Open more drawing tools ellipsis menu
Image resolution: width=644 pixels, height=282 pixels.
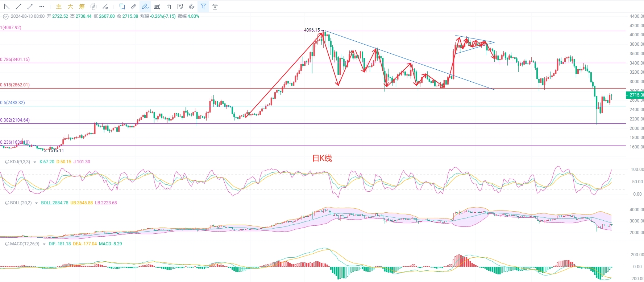(42, 7)
